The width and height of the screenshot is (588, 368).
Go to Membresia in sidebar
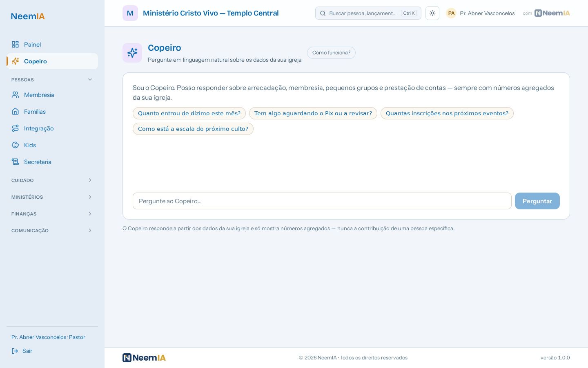[52, 95]
